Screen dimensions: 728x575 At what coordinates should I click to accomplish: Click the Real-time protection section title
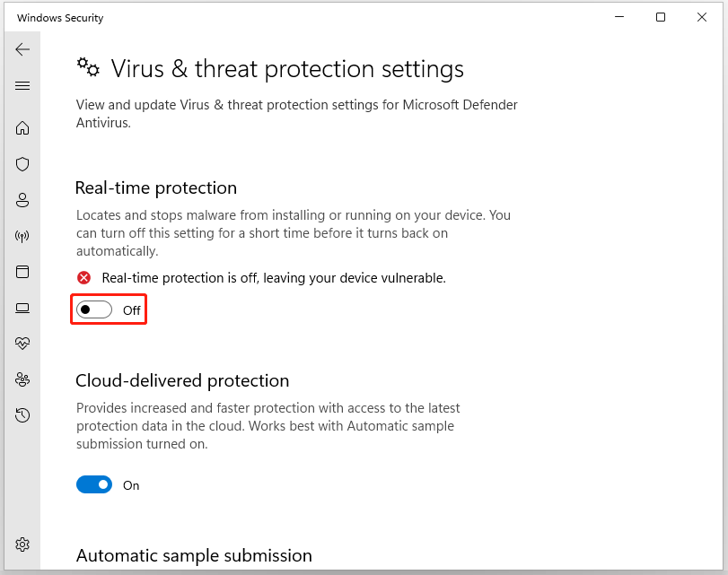[155, 187]
